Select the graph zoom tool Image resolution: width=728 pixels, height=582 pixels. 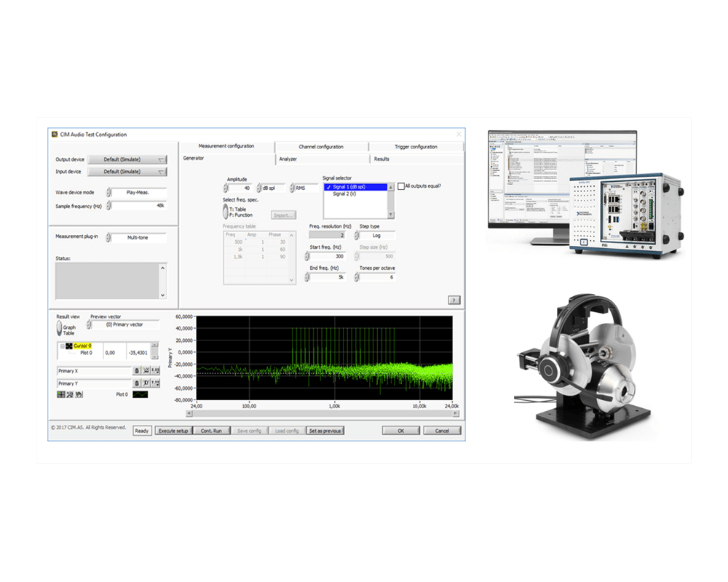click(x=70, y=394)
